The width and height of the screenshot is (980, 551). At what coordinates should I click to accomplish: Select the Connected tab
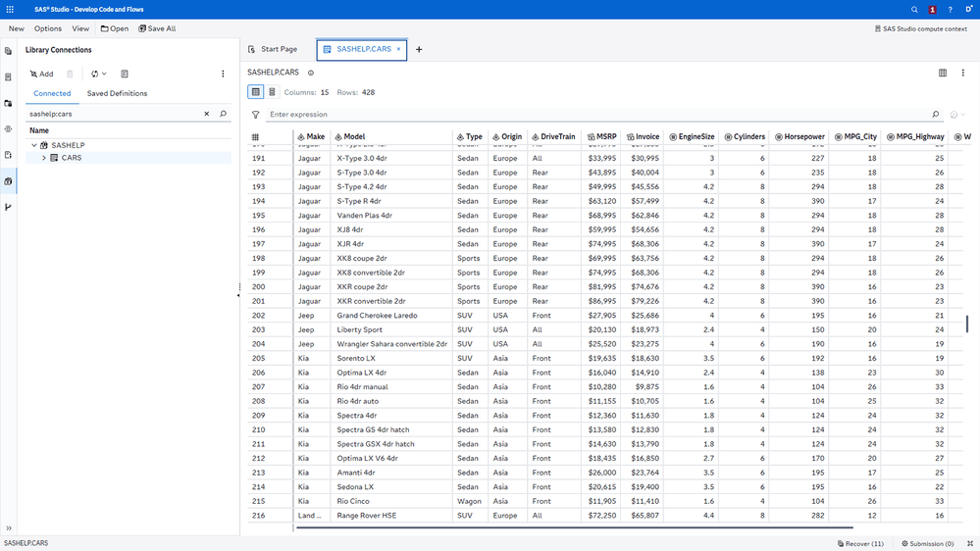[x=52, y=94]
